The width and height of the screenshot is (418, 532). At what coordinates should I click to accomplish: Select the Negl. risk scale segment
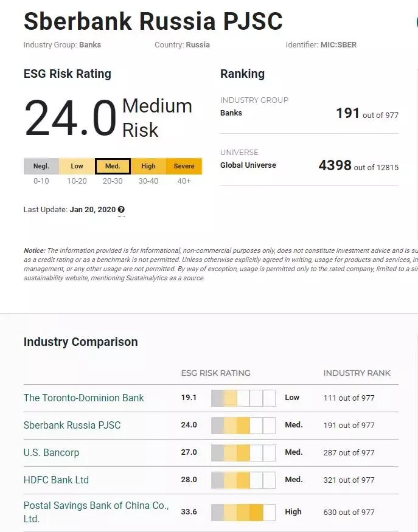(x=41, y=166)
